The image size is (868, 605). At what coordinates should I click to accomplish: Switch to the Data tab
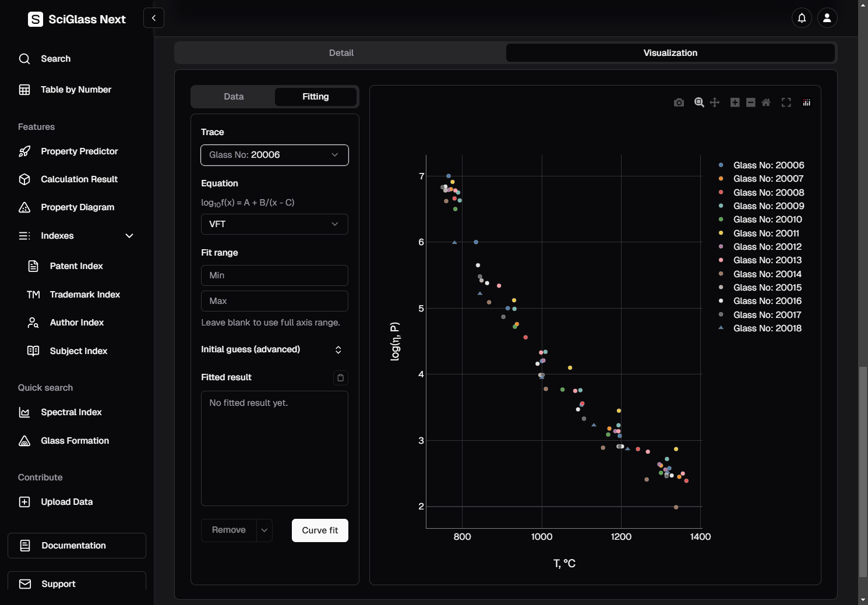[x=234, y=97]
